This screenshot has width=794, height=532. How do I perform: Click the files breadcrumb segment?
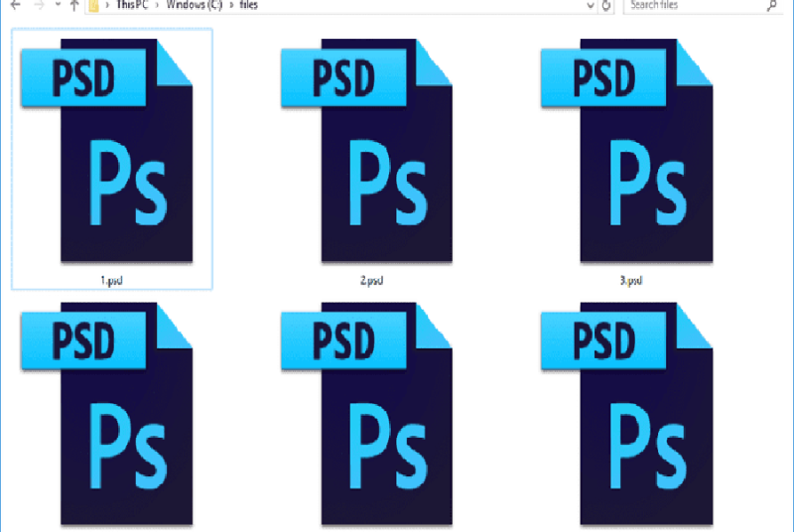click(249, 5)
